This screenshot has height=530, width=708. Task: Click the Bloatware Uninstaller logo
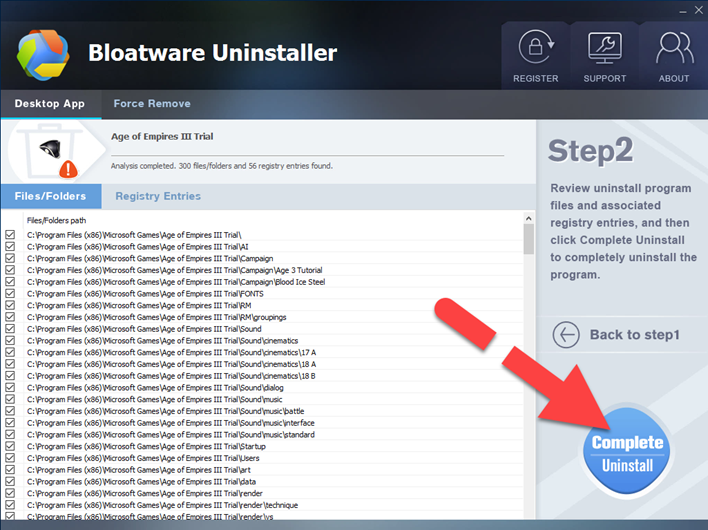click(43, 55)
